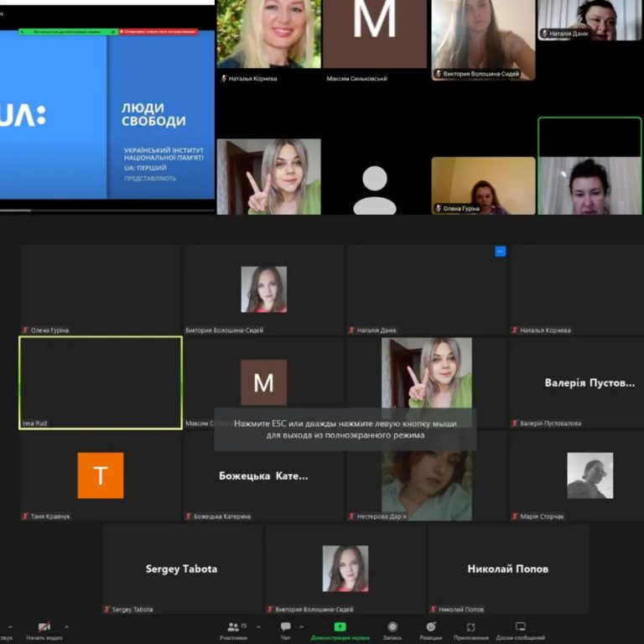Click the Николай Попов participant tile

[507, 569]
